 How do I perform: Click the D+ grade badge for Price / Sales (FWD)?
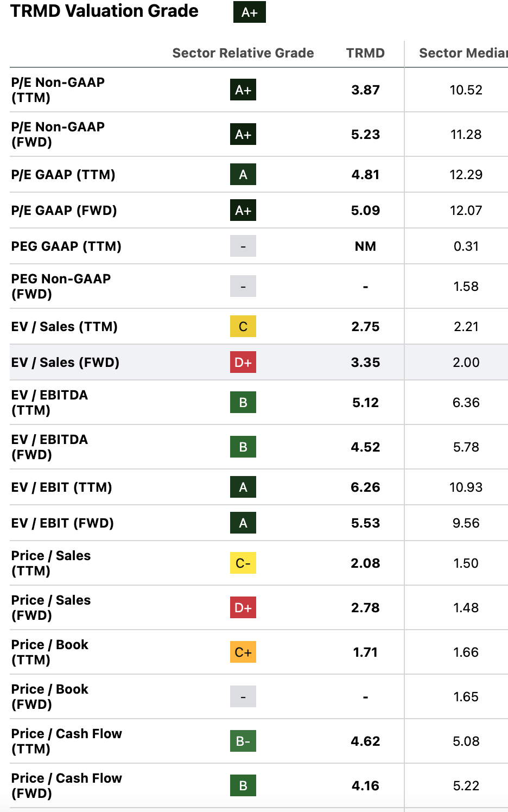243,608
